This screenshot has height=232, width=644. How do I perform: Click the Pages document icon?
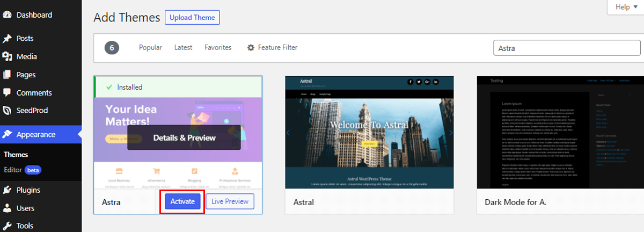pyautogui.click(x=8, y=75)
